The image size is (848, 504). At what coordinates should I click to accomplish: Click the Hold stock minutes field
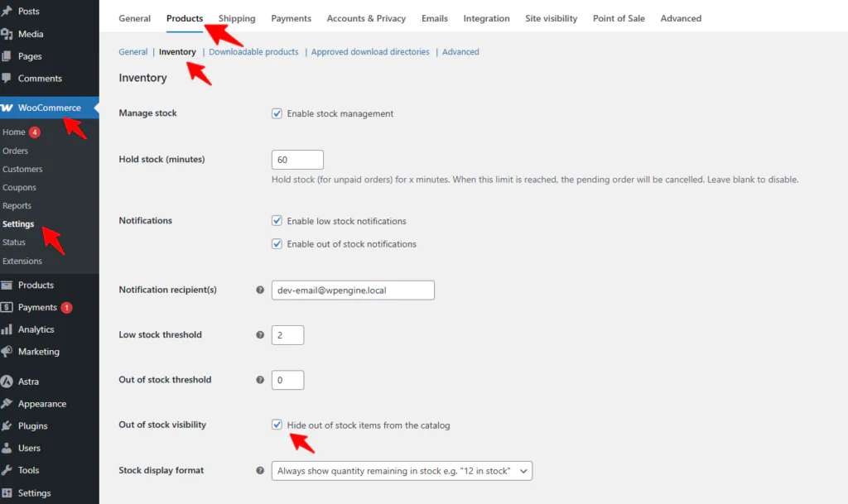pyautogui.click(x=297, y=160)
